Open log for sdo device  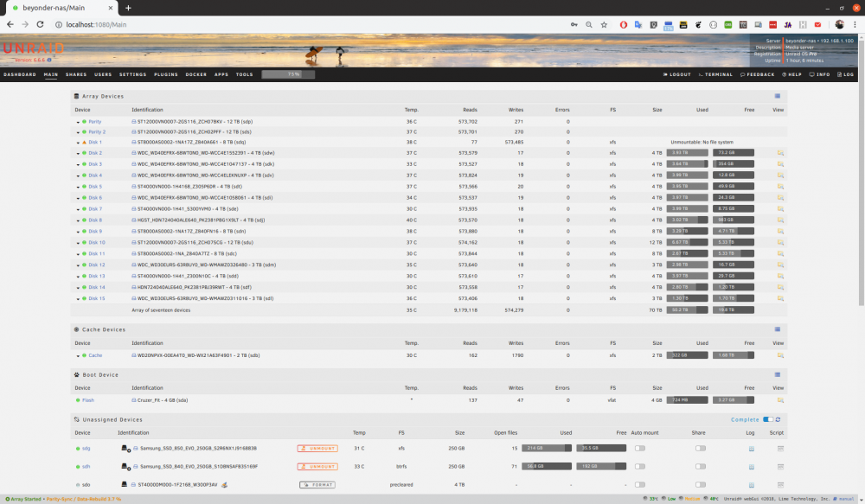coord(752,485)
